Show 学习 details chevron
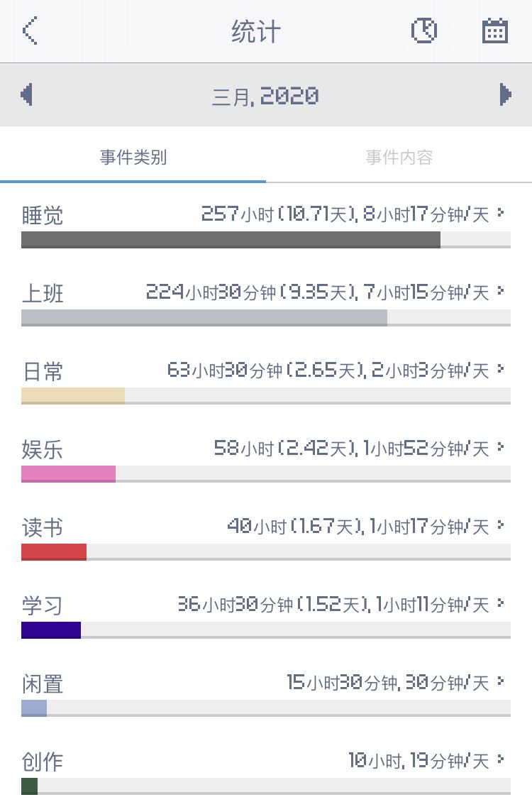This screenshot has width=532, height=802. coord(501,603)
